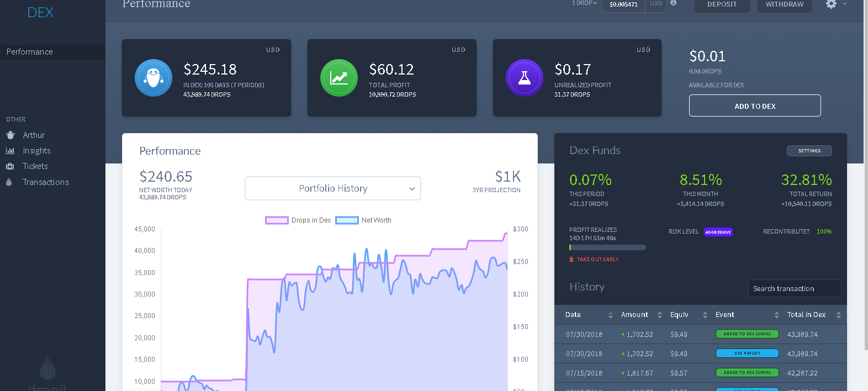Open Transactions sidebar menu item
The image size is (868, 391).
pos(46,182)
